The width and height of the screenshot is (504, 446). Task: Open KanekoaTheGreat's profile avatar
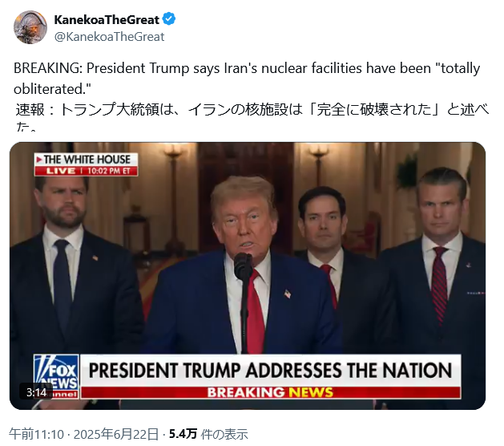(30, 27)
